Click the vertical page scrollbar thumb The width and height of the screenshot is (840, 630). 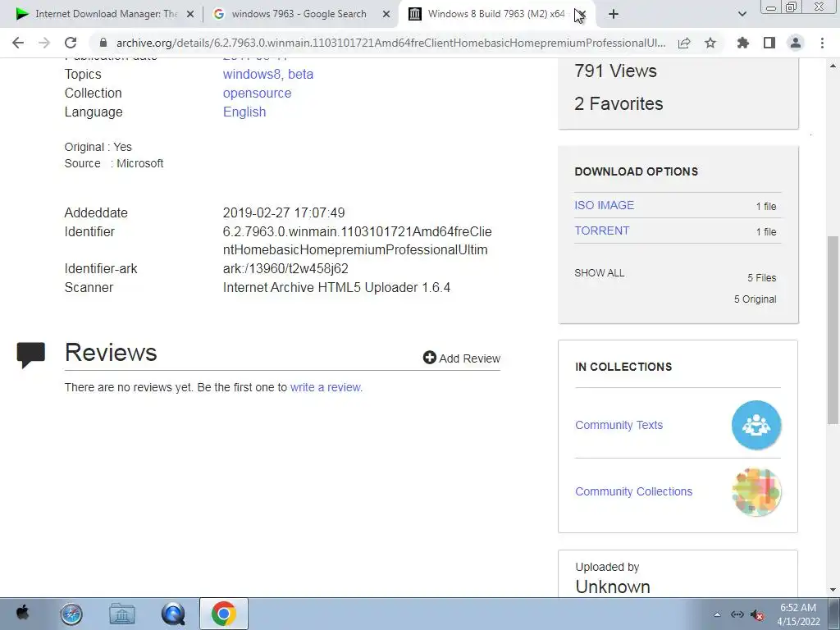pyautogui.click(x=833, y=330)
